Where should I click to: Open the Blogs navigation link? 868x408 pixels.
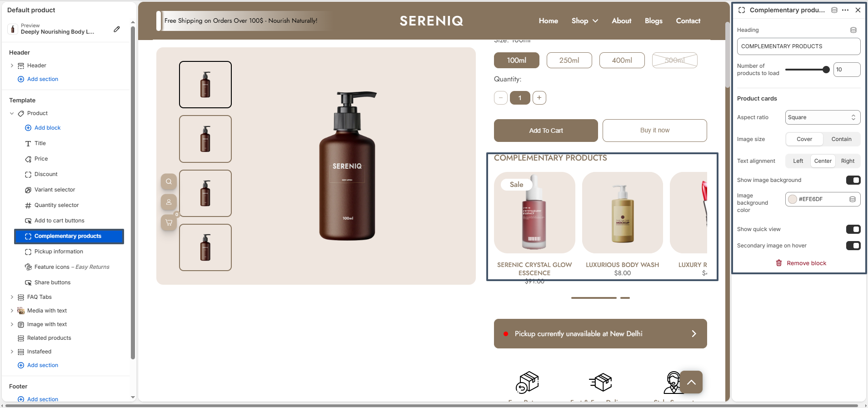coord(653,21)
